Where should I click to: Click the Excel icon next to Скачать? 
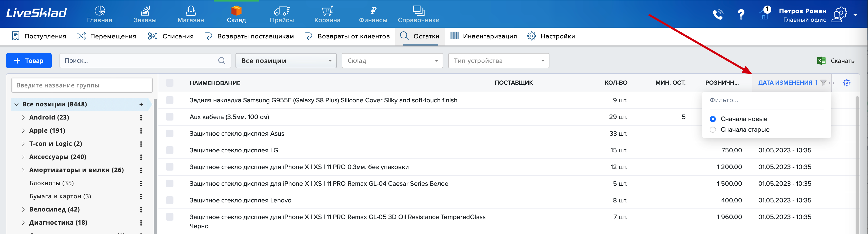coord(821,60)
